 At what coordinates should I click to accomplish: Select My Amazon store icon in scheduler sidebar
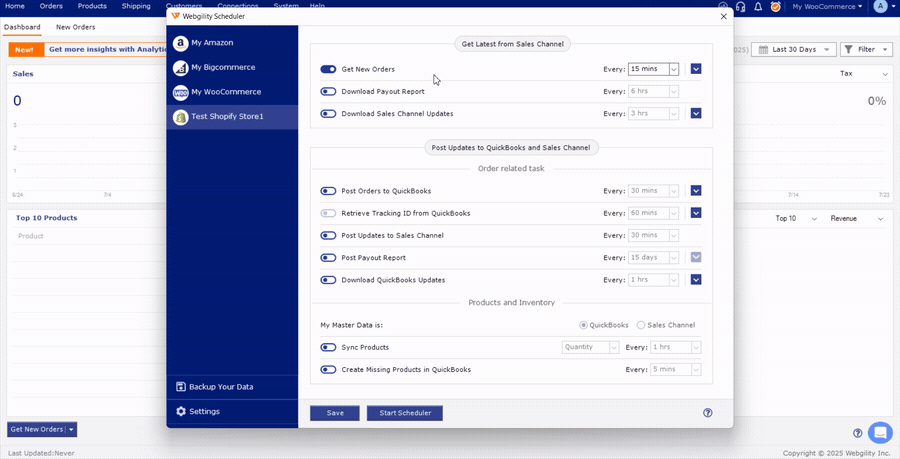tap(180, 43)
